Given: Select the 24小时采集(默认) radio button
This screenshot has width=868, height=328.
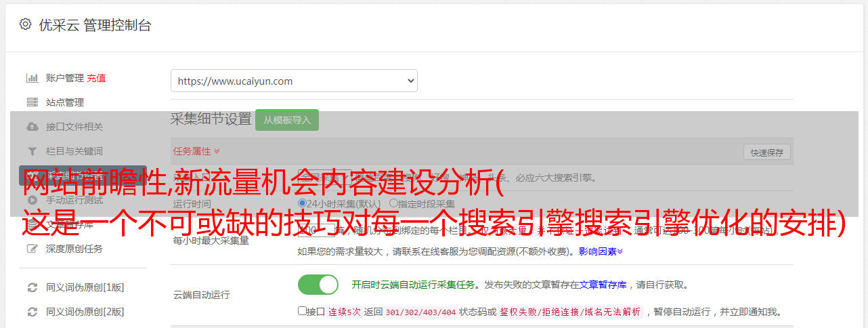Looking at the screenshot, I should point(302,203).
